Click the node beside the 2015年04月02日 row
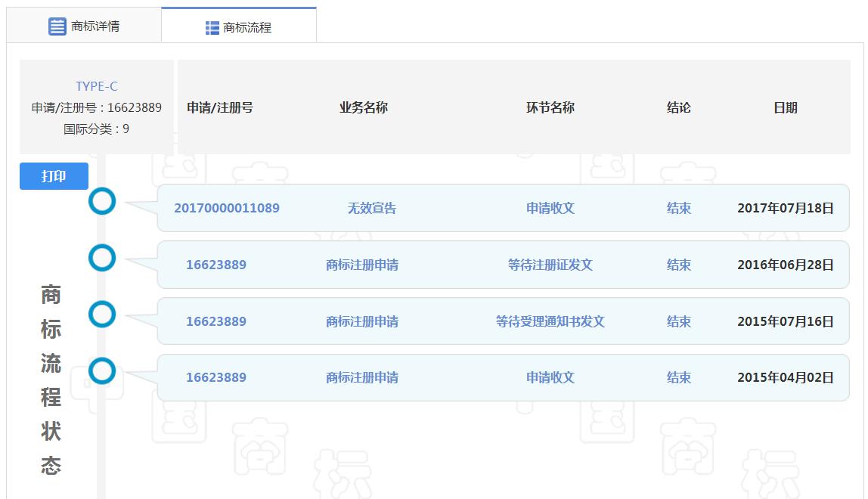 tap(102, 371)
